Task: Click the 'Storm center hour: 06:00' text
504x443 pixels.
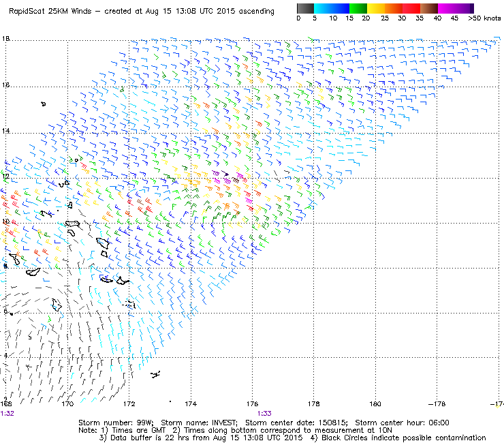Action: pos(402,423)
